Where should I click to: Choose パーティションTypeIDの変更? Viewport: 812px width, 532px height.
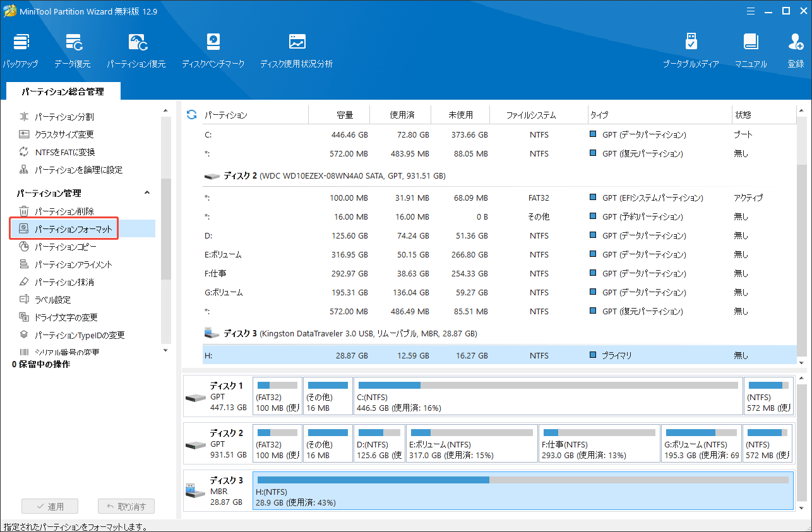tap(72, 335)
